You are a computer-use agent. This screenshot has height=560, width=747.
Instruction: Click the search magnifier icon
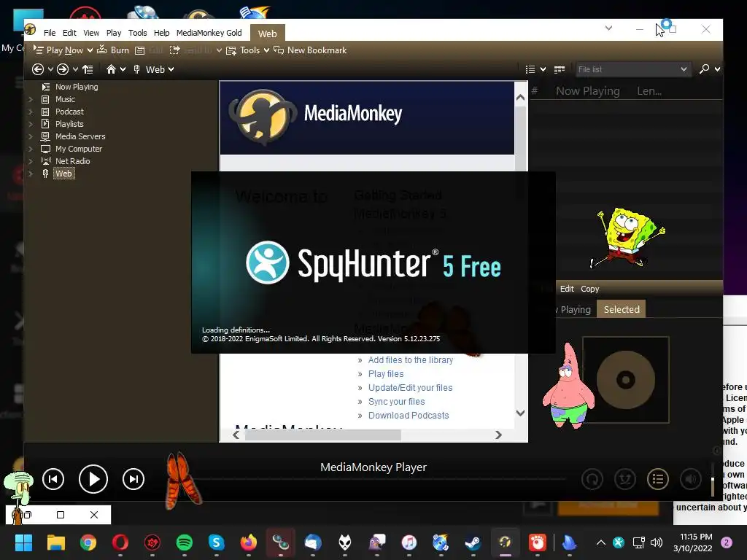point(704,69)
